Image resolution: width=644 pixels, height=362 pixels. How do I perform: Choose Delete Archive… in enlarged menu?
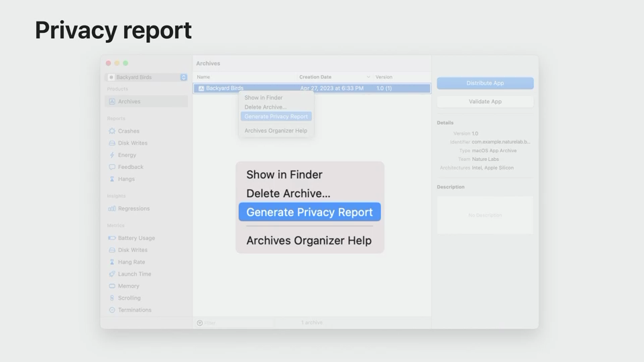(288, 193)
